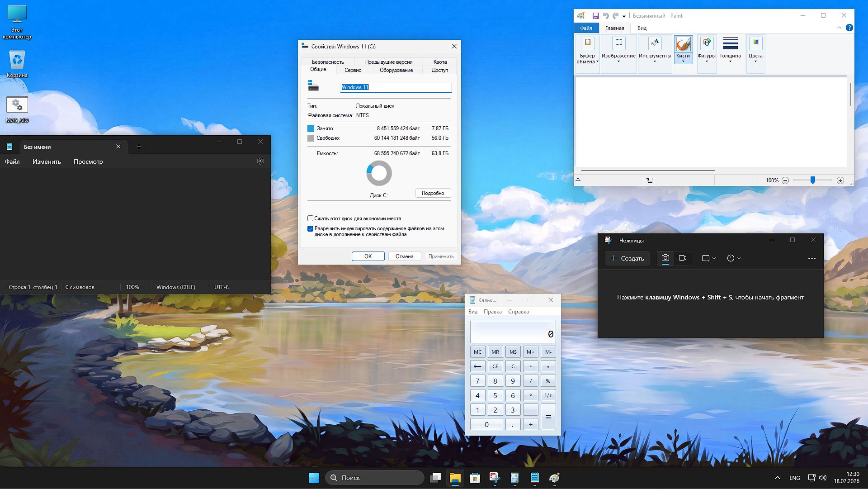Image resolution: width=868 pixels, height=489 pixels.
Task: Click the Image selection icon in Paint
Action: point(618,43)
